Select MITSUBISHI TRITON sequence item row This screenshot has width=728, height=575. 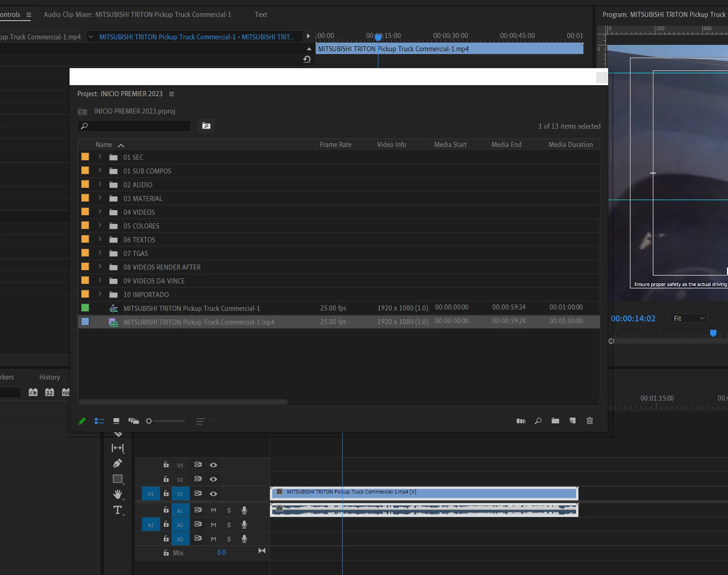point(339,308)
